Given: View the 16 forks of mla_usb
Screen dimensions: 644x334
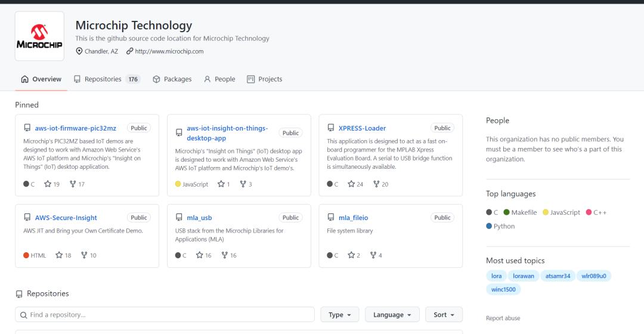Looking at the screenshot, I should pos(229,255).
